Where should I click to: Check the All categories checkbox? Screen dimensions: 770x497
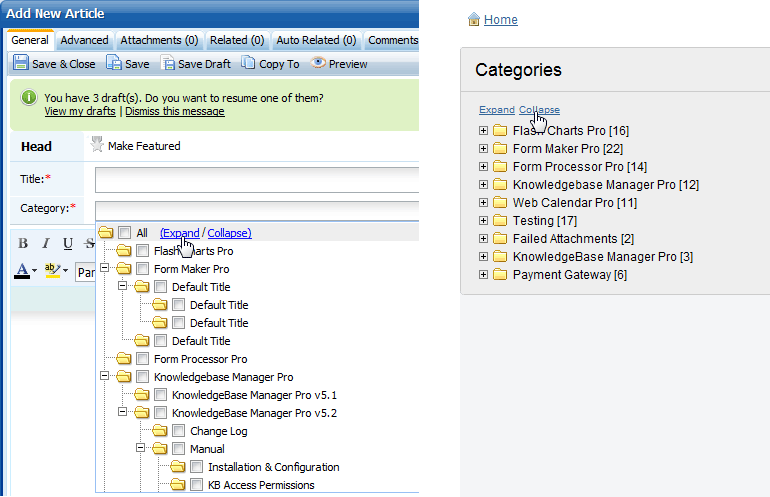point(125,232)
